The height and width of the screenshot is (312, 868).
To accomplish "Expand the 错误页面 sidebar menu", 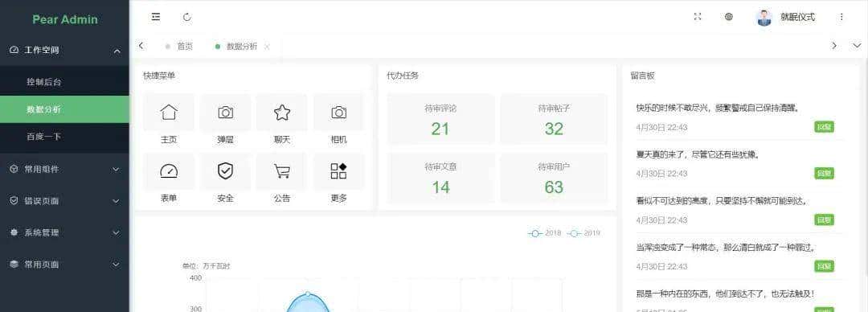I will click(x=65, y=200).
